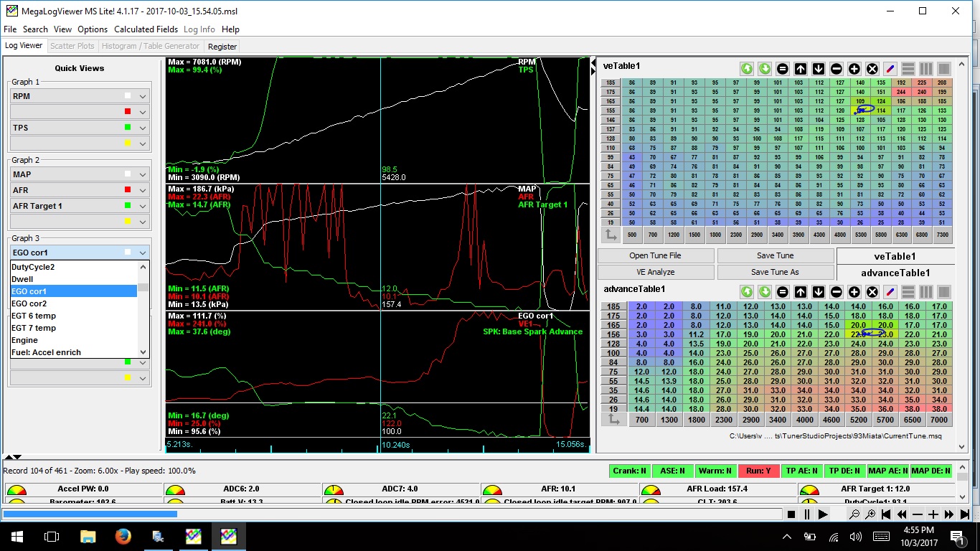Expand the AFR Target 1 dropdown in Graph 2
Screen dimensions: 980x551
tap(143, 206)
